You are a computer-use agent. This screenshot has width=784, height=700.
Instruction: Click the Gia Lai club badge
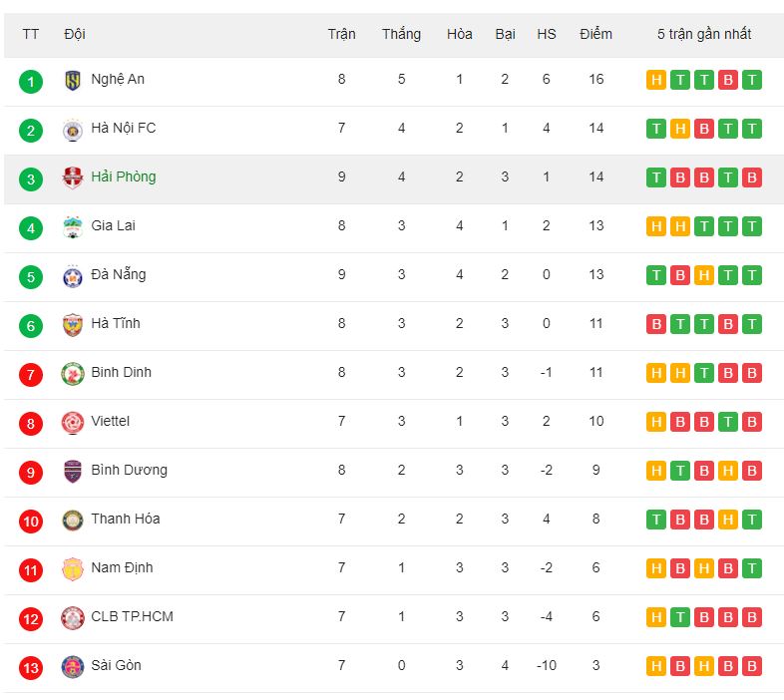click(73, 227)
